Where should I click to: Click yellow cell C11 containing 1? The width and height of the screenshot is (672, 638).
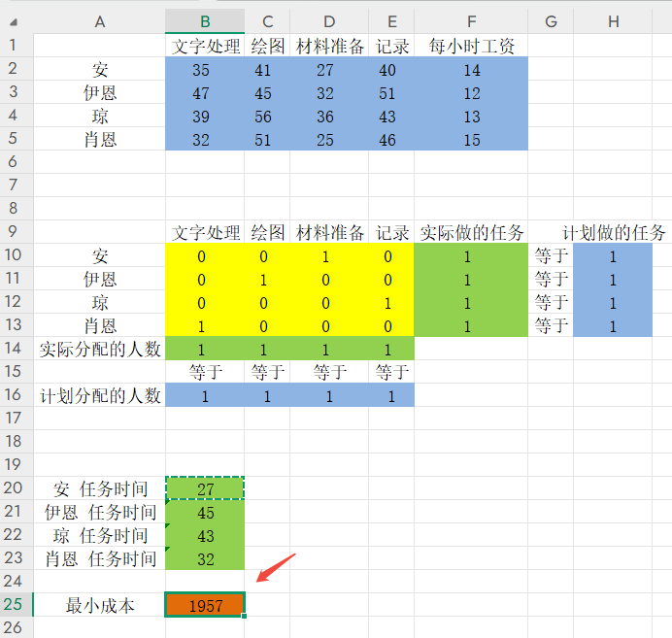coord(267,279)
